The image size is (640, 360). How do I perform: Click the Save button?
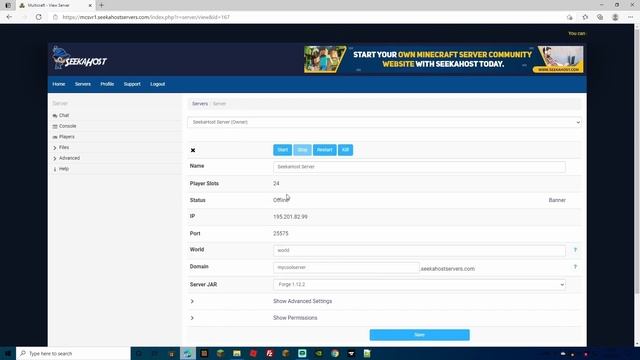pyautogui.click(x=419, y=335)
